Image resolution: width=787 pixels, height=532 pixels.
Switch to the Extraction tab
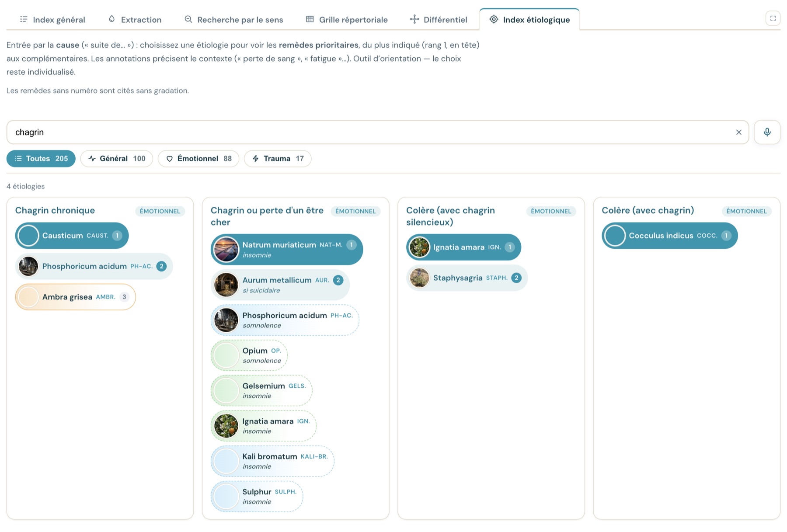(x=135, y=19)
